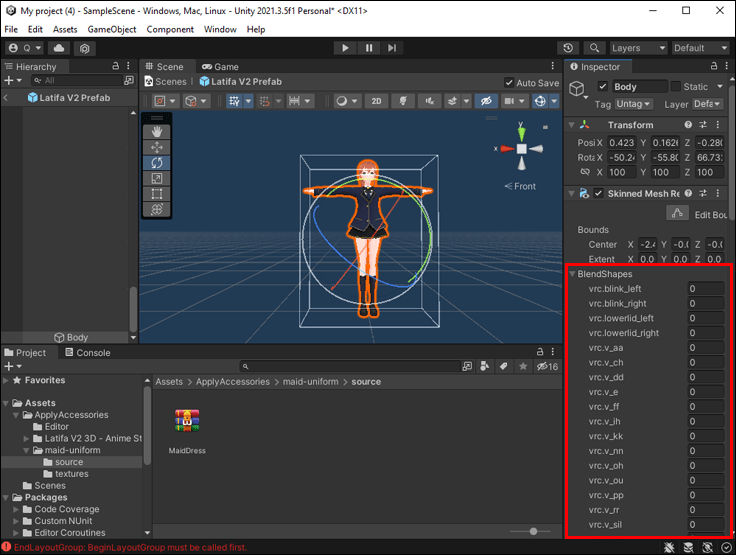Viewport: 736px width, 555px height.
Task: Click the Pause button
Action: tap(369, 48)
